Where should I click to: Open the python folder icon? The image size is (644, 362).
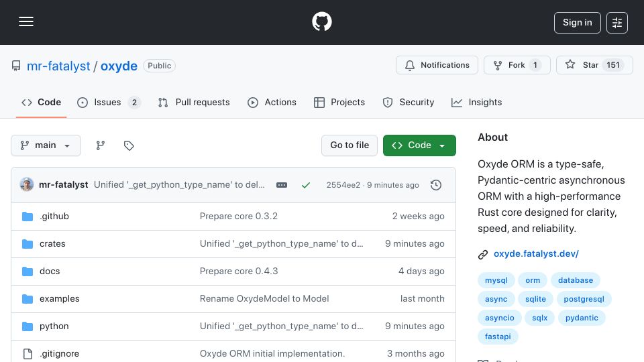[28, 326]
